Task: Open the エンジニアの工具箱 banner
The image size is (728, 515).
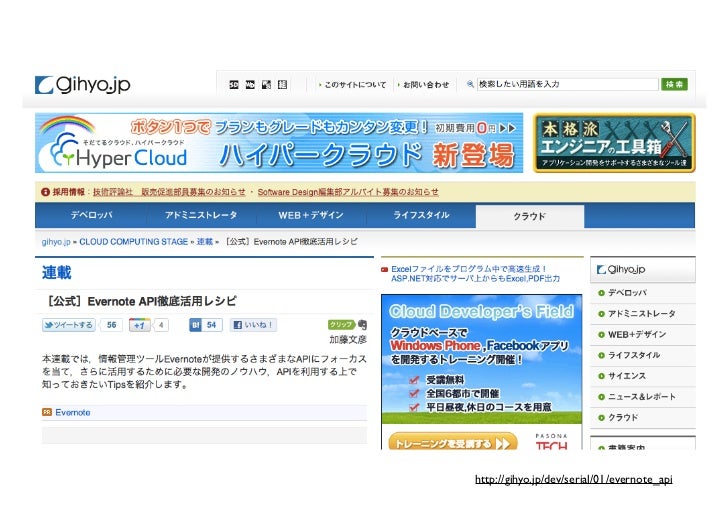Action: 614,143
